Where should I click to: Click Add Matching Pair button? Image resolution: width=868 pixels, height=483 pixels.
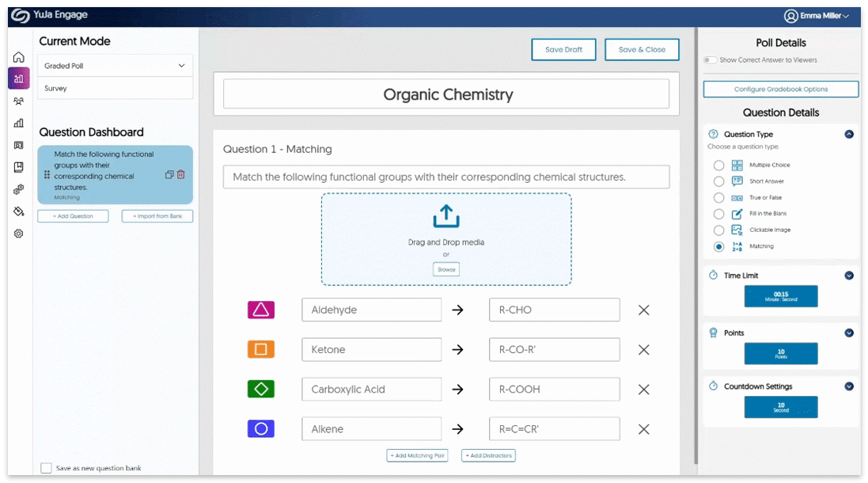(x=417, y=455)
